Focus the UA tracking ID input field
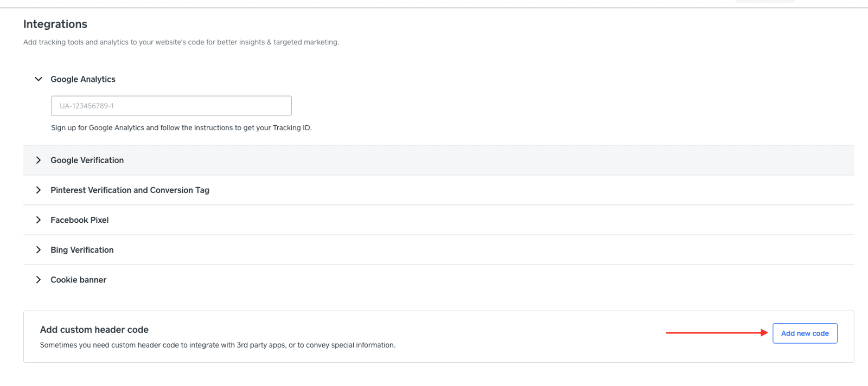This screenshot has height=386, width=868. pos(171,106)
